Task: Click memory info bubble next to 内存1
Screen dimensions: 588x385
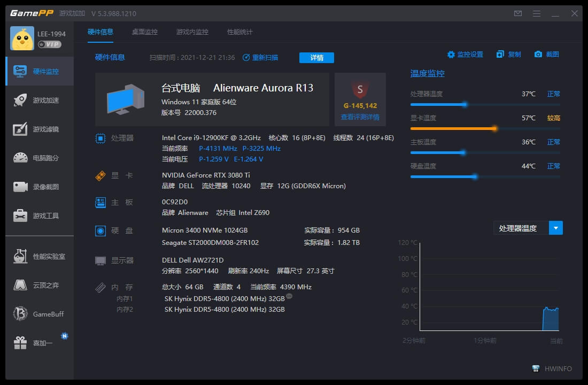Action: pyautogui.click(x=289, y=296)
